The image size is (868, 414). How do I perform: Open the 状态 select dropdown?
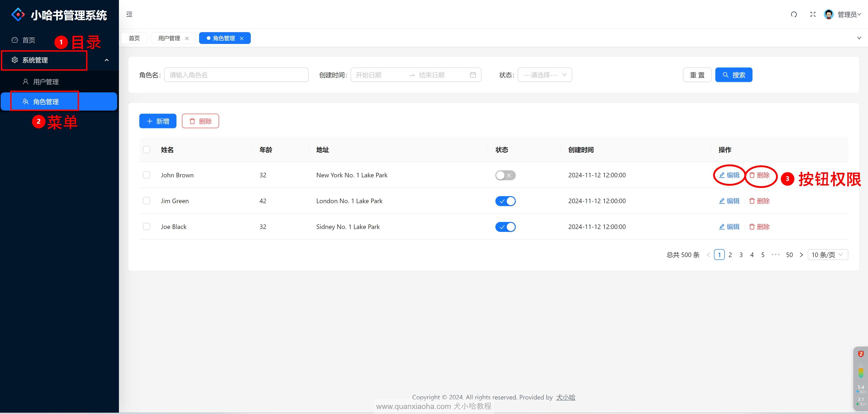pos(545,75)
